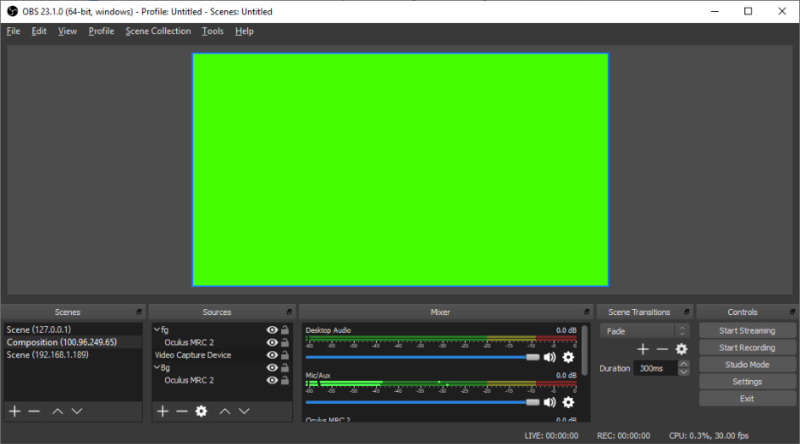The image size is (800, 444).
Task: Click the Studio Mode button
Action: point(747,364)
